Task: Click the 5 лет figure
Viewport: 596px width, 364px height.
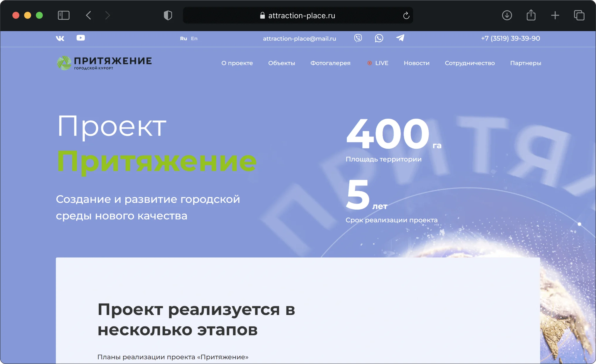Action: 367,195
